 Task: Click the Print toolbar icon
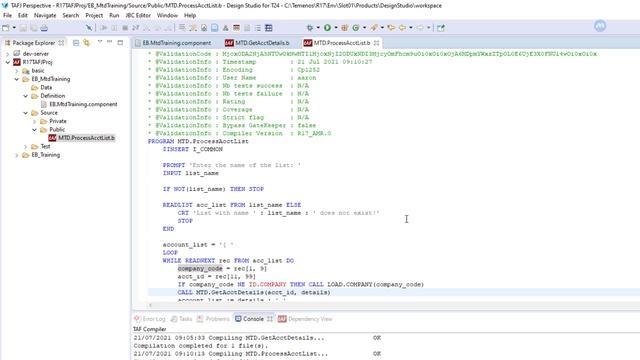point(44,28)
